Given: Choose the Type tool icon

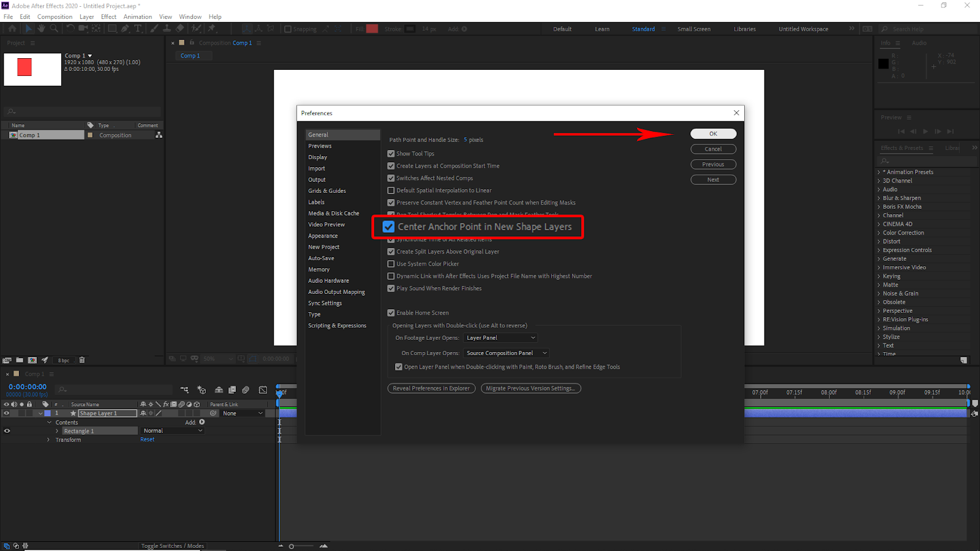Looking at the screenshot, I should coord(138,29).
